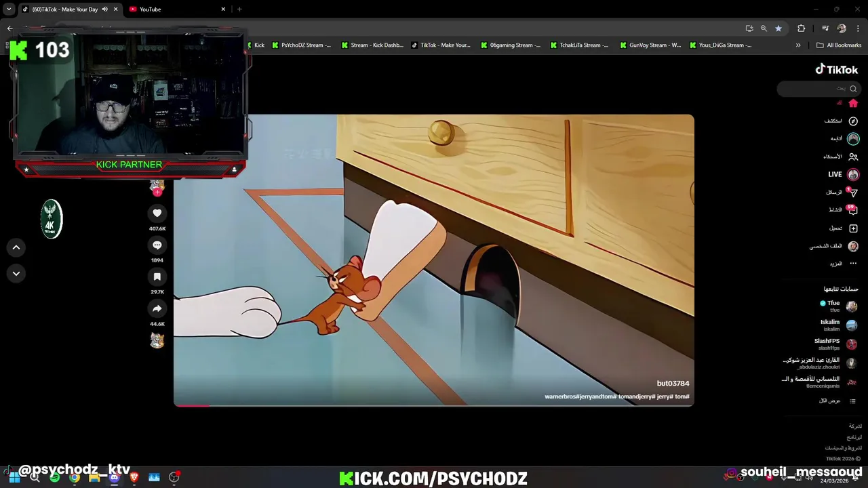Viewport: 868px width, 488px height.
Task: Open the Activity inbox icon with 59 badge
Action: click(x=853, y=210)
